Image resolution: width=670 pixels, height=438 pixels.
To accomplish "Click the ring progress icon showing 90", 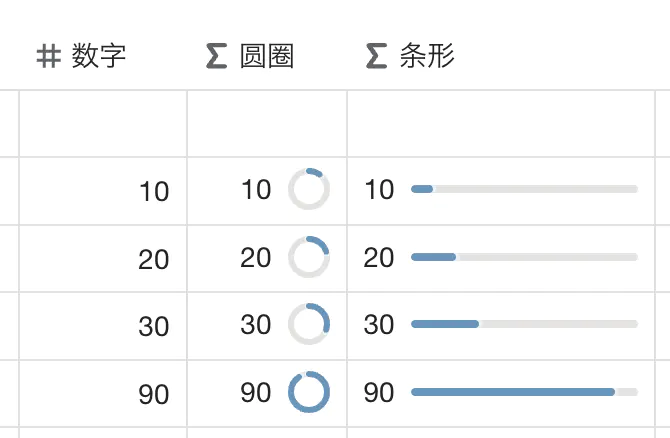I will click(309, 392).
